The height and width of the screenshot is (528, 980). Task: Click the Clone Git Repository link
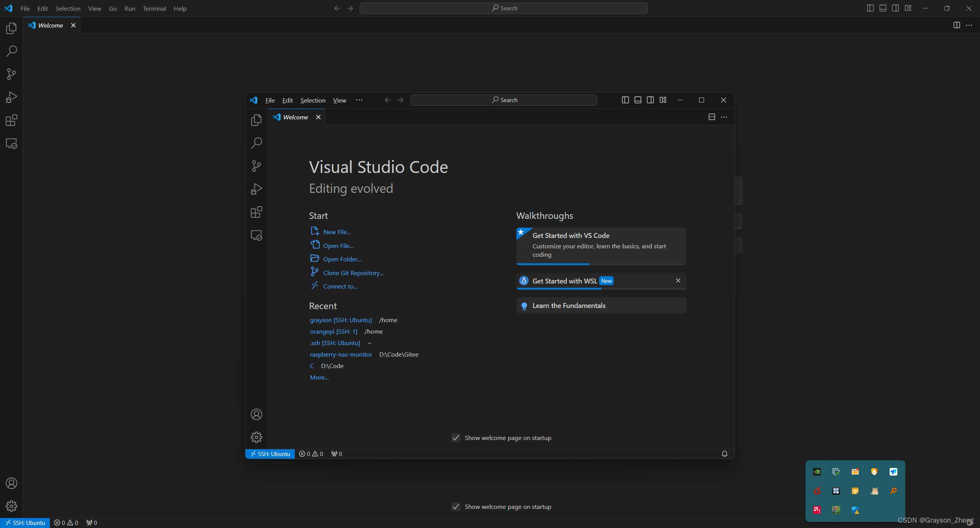point(353,273)
